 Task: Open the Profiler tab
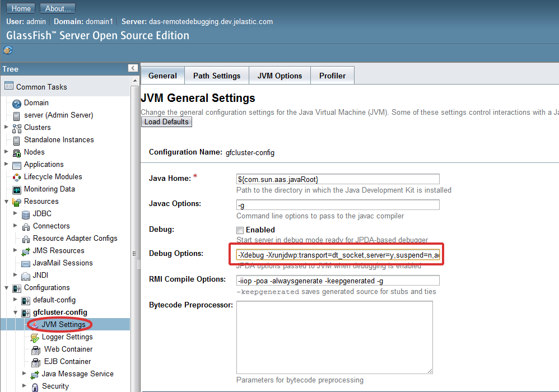point(332,76)
